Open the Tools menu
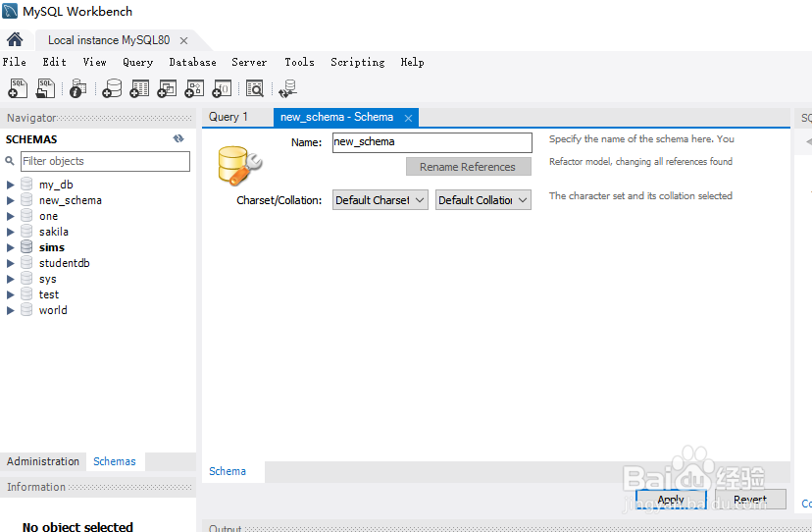 299,62
